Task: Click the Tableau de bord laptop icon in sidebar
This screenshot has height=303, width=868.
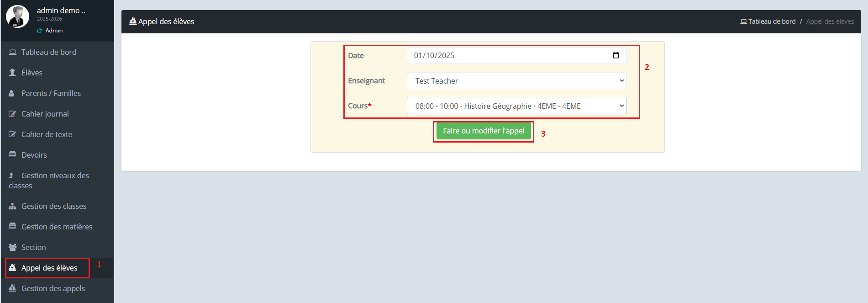Action: pyautogui.click(x=13, y=52)
